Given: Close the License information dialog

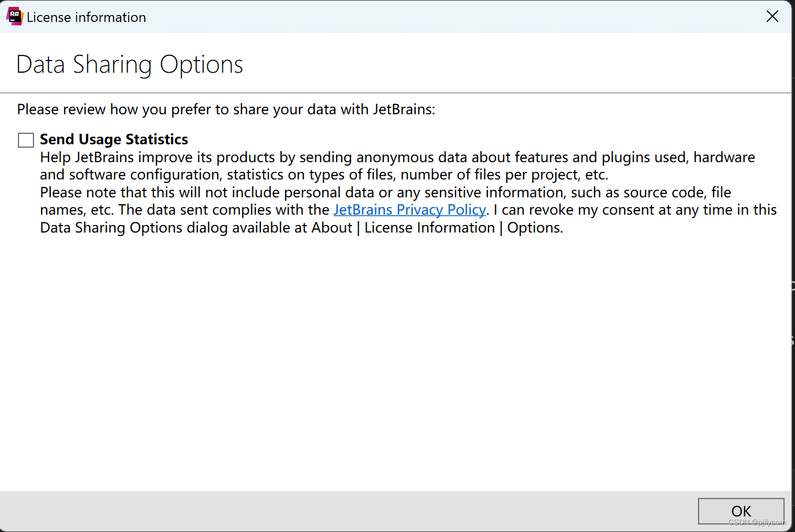Looking at the screenshot, I should pos(772,16).
